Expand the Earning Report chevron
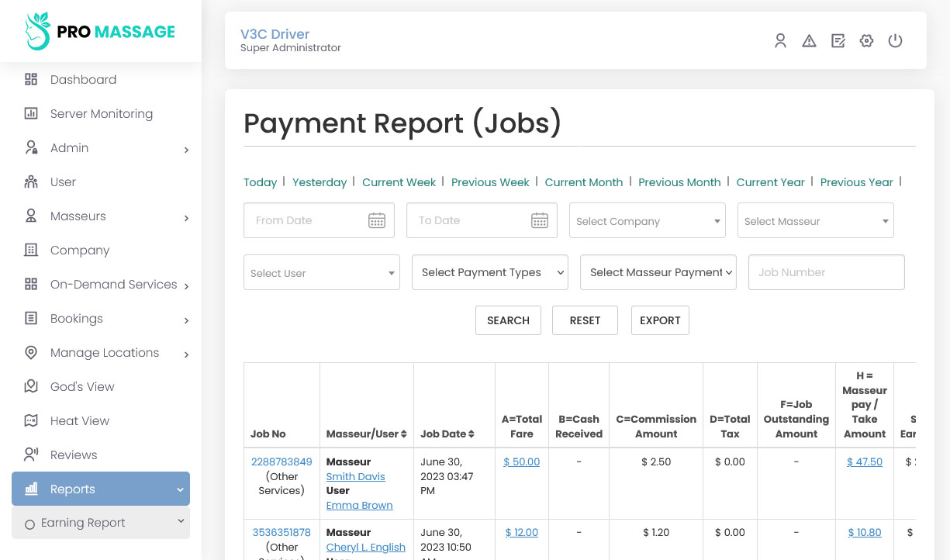950x560 pixels. [x=181, y=521]
